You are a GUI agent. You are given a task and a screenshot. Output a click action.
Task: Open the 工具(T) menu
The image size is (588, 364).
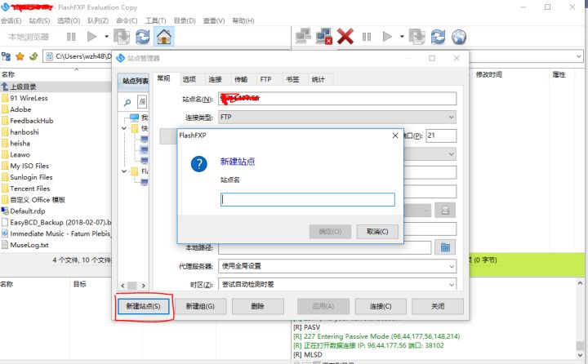156,20
